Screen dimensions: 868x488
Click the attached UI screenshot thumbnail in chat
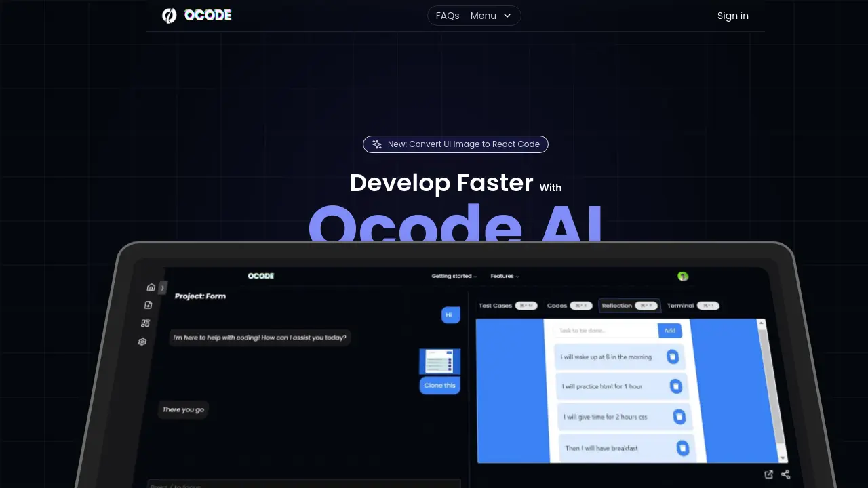coord(440,361)
